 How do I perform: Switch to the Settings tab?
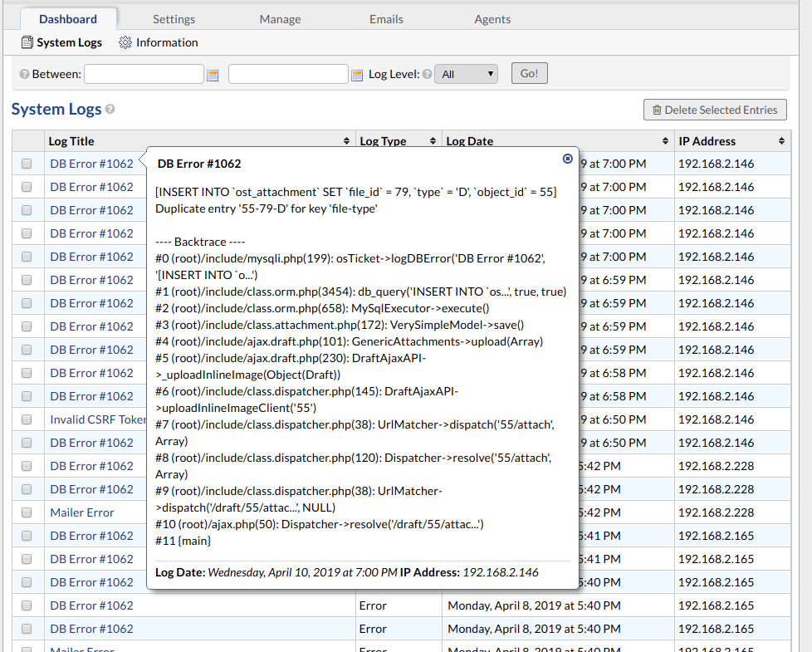point(174,19)
